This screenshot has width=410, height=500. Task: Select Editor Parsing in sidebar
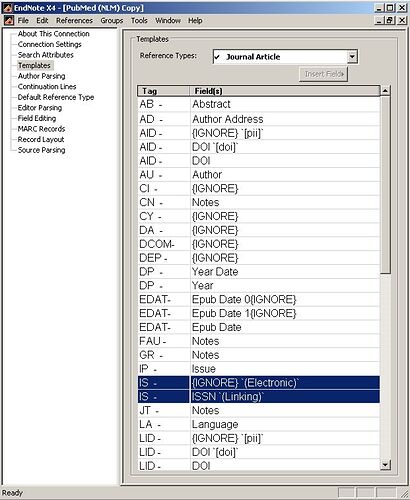click(40, 108)
